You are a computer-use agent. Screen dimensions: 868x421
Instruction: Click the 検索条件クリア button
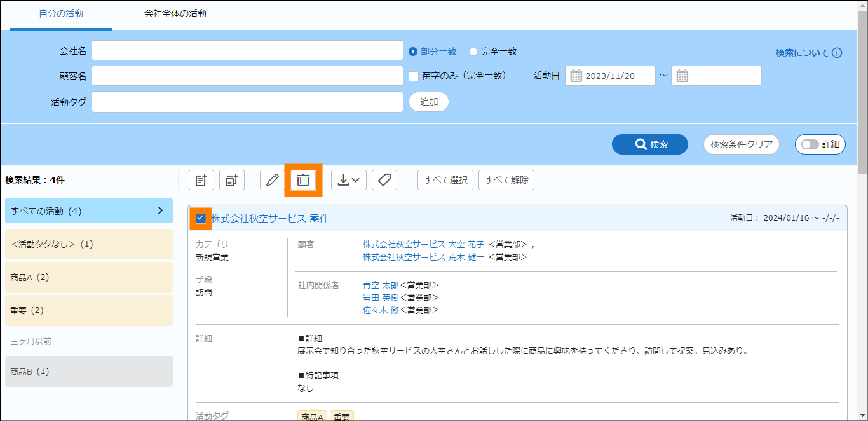pyautogui.click(x=742, y=144)
